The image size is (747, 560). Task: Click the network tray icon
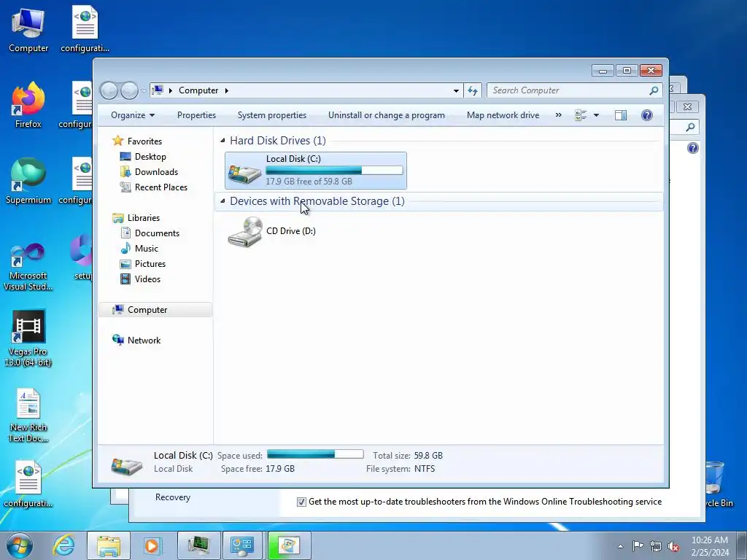click(656, 545)
